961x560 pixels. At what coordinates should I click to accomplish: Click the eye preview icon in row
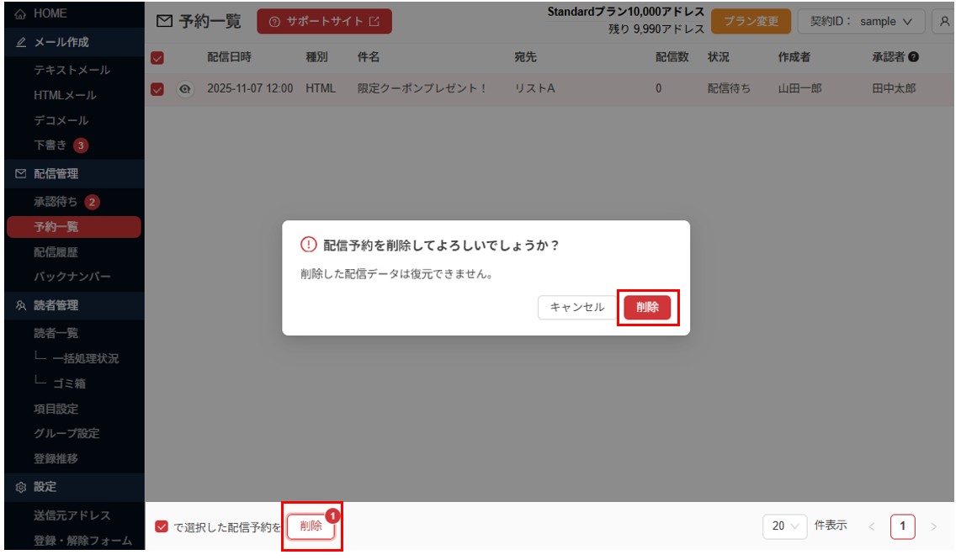pyautogui.click(x=185, y=88)
